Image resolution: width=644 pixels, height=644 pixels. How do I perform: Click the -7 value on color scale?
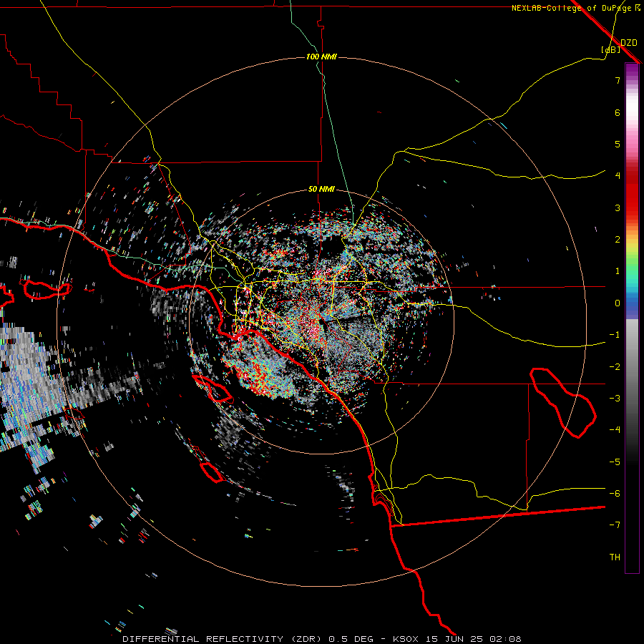(x=615, y=525)
